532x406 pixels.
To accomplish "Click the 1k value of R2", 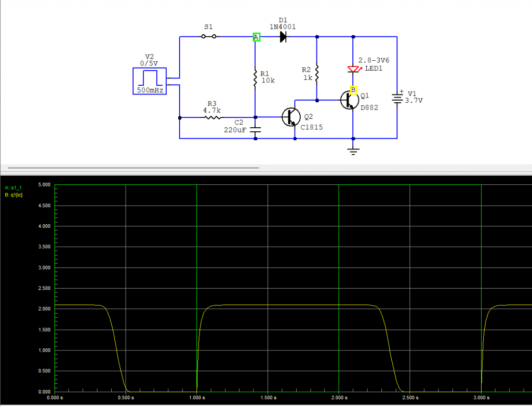I will [308, 78].
